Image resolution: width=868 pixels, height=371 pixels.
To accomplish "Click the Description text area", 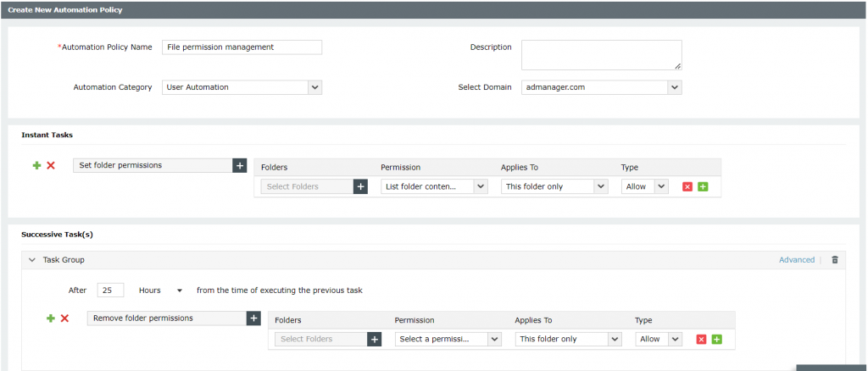I will [x=601, y=54].
